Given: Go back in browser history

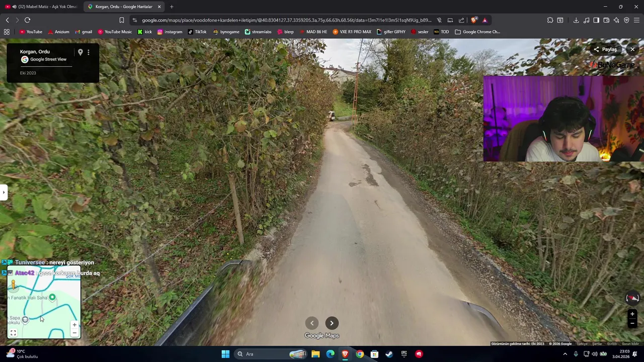Looking at the screenshot, I should click(x=7, y=20).
